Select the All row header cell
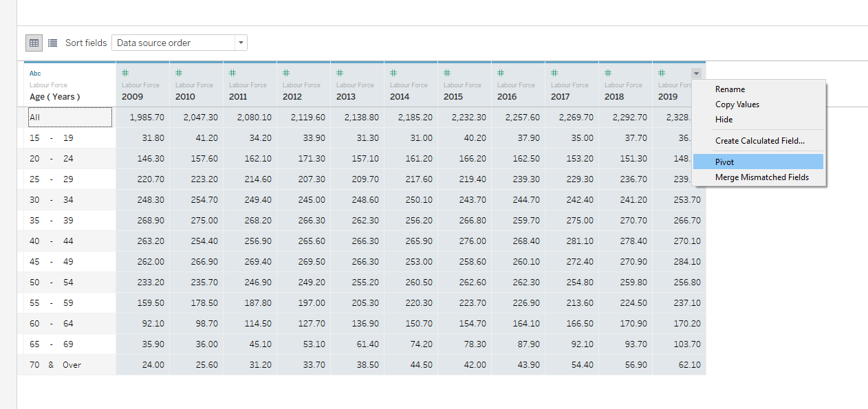This screenshot has width=868, height=409. 69,117
